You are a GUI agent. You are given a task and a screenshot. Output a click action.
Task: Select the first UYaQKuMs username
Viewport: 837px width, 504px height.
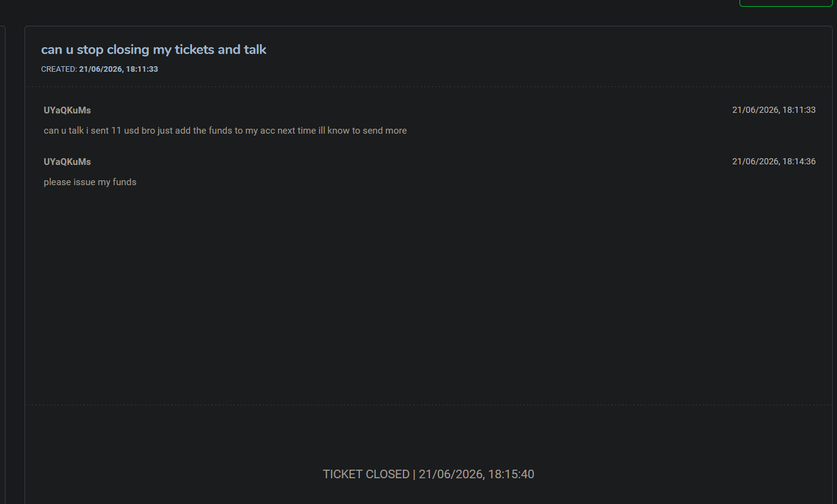[x=67, y=110]
